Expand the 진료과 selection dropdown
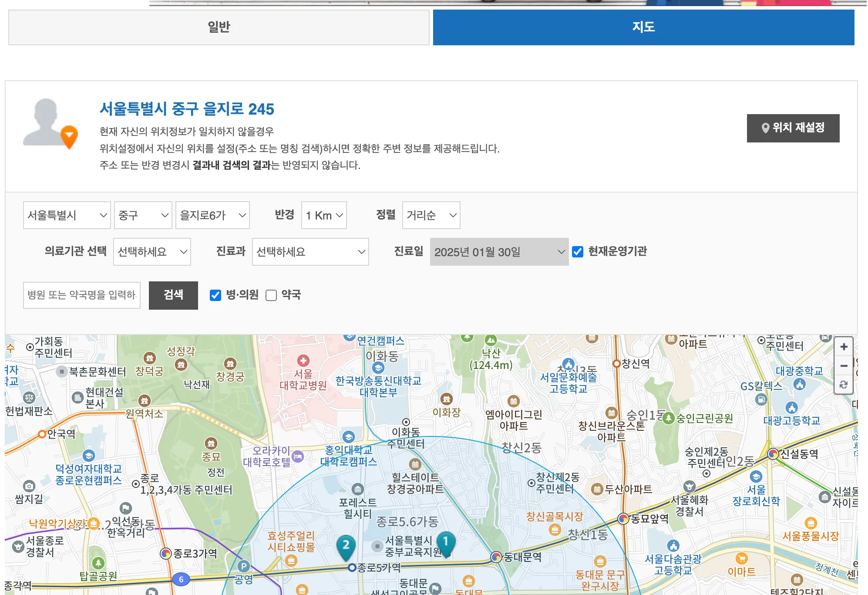 click(x=310, y=252)
